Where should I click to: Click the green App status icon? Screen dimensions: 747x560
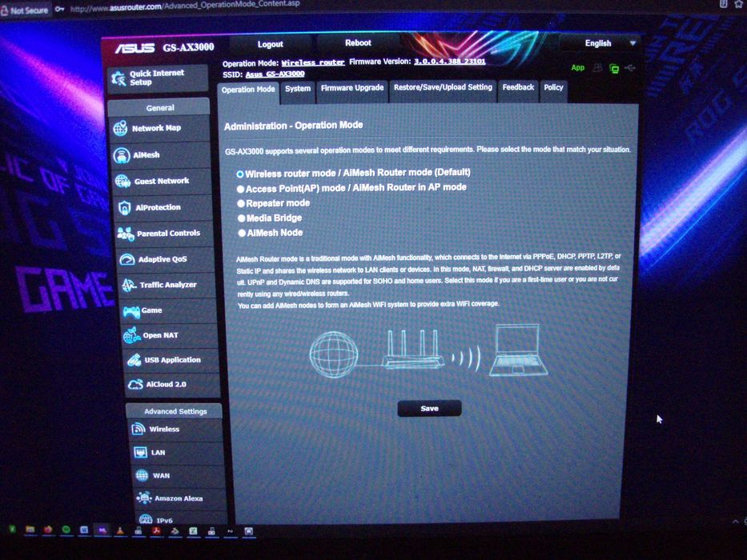577,68
